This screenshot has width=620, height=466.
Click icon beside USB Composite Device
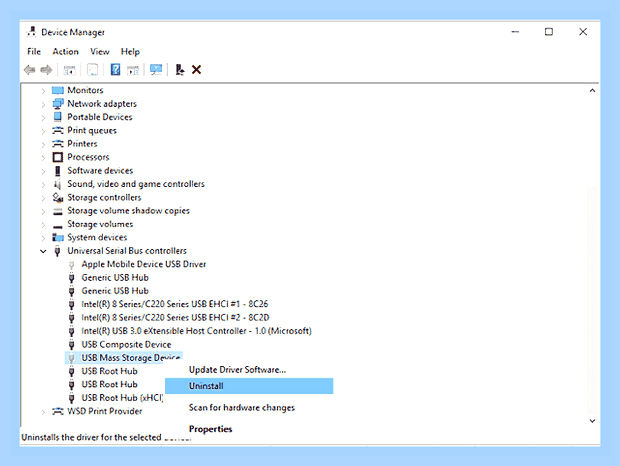(x=72, y=345)
